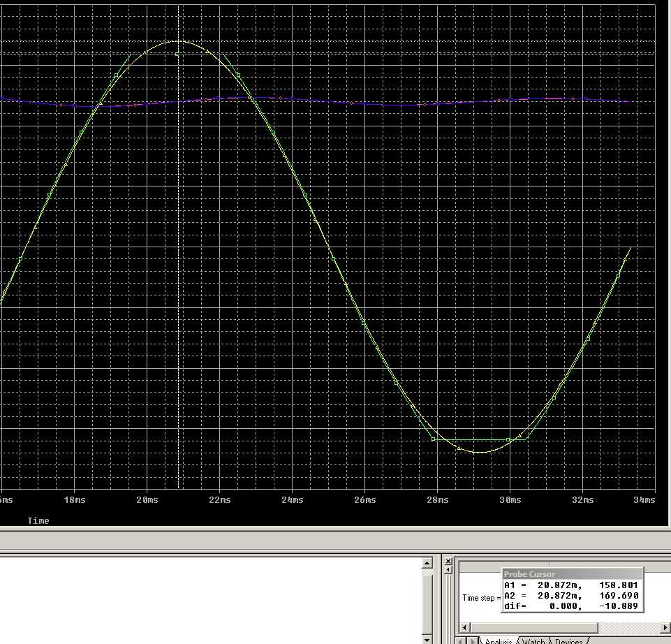
Task: Click the tab strip scroll-right arrow
Action: click(x=473, y=641)
